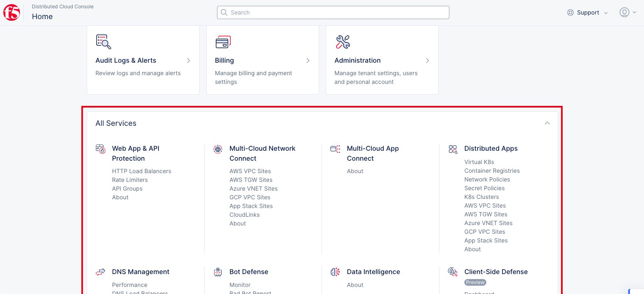Screen dimensions: 644x294
Task: Open the Support dropdown
Action: pyautogui.click(x=587, y=12)
